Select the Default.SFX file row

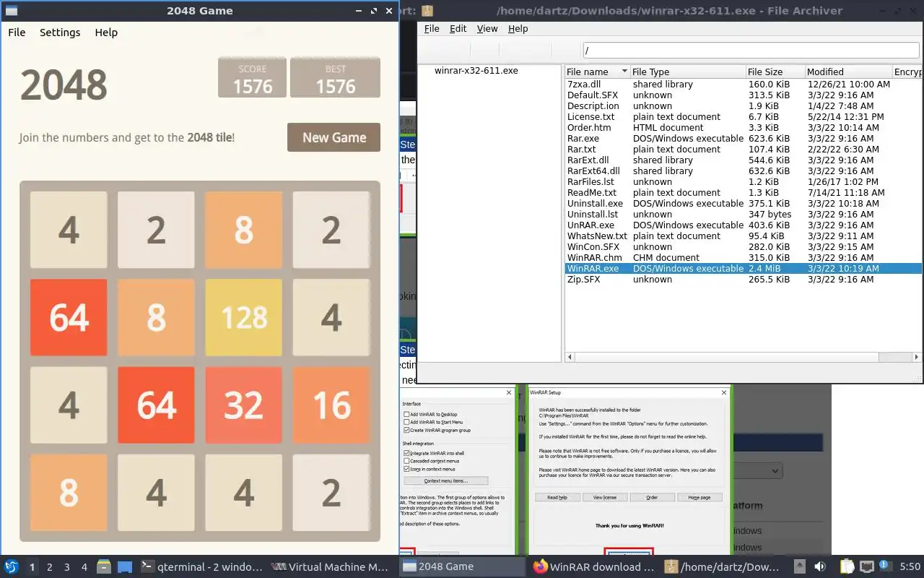(x=743, y=95)
